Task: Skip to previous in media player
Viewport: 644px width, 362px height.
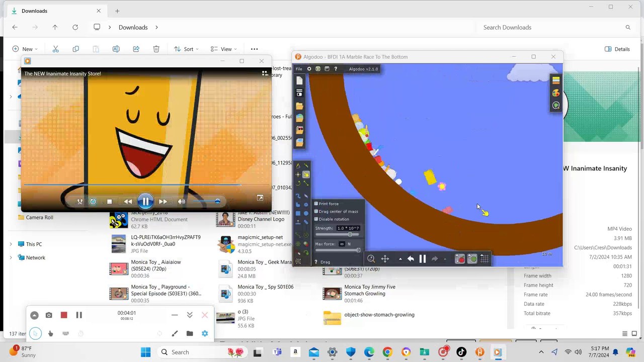Action: tap(128, 202)
